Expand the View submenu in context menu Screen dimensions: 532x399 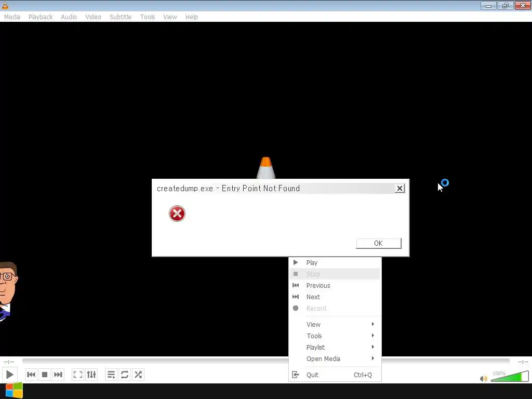click(335, 324)
